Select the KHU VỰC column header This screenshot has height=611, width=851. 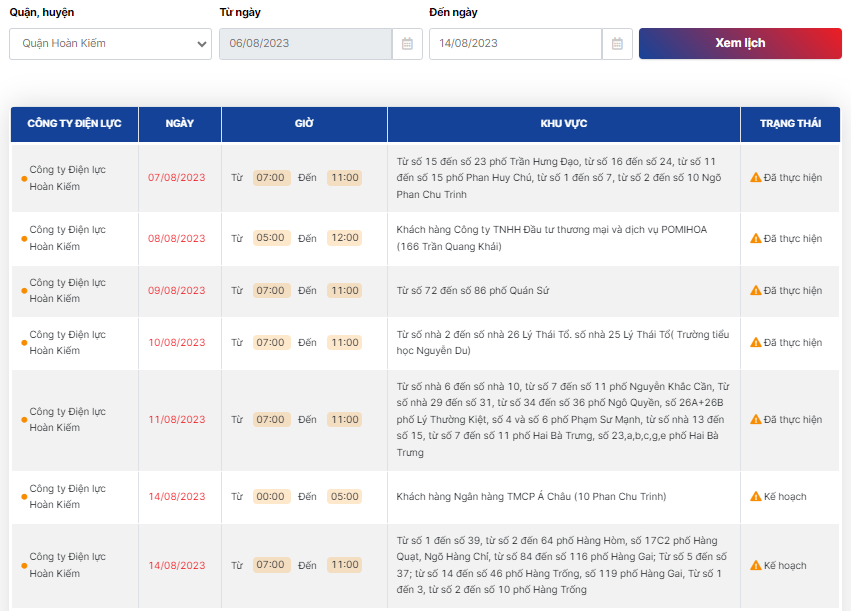coord(564,124)
